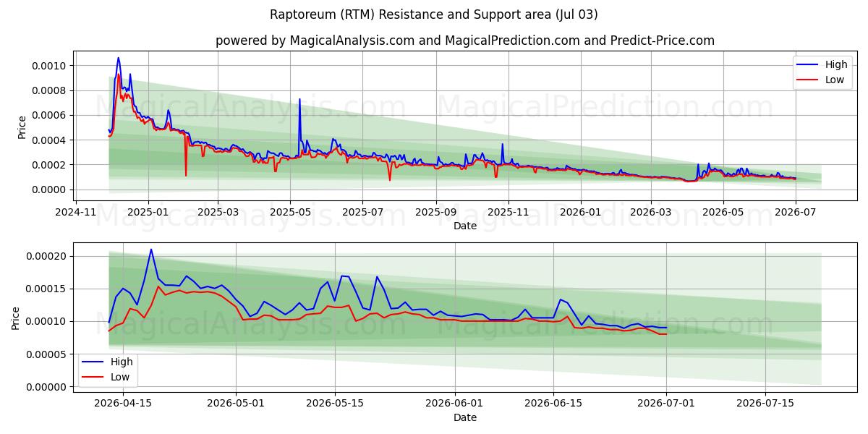Click the bottom chart y-axis label '0.00015'
The image size is (868, 434).
tap(46, 289)
